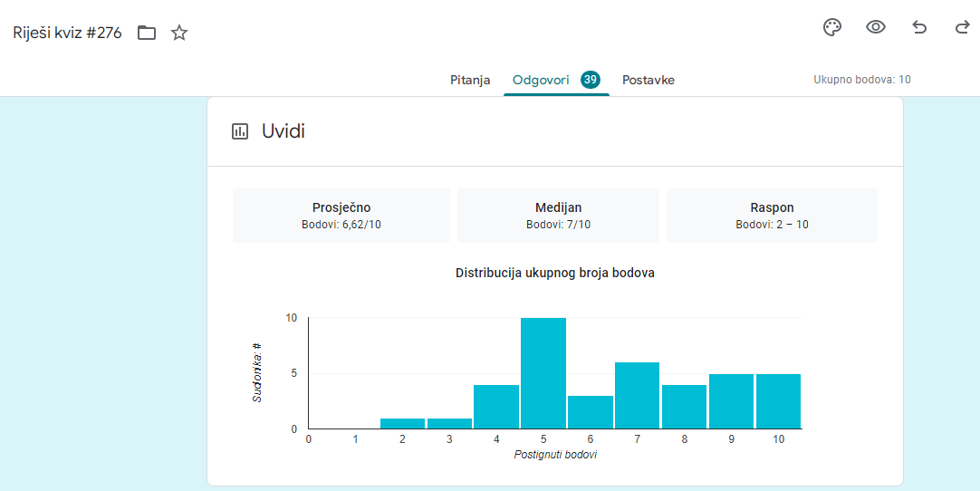Click the Bodovi: 6,62/10 value

click(x=341, y=225)
